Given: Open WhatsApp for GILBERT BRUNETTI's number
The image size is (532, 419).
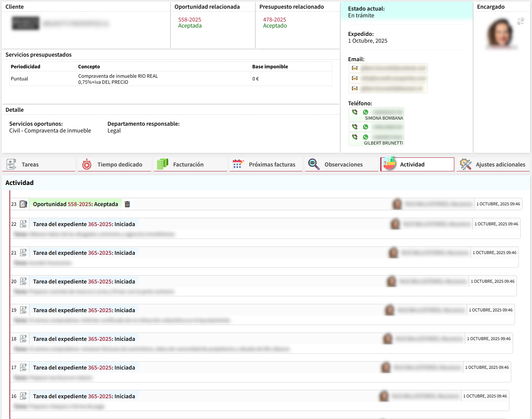Looking at the screenshot, I should (x=365, y=137).
